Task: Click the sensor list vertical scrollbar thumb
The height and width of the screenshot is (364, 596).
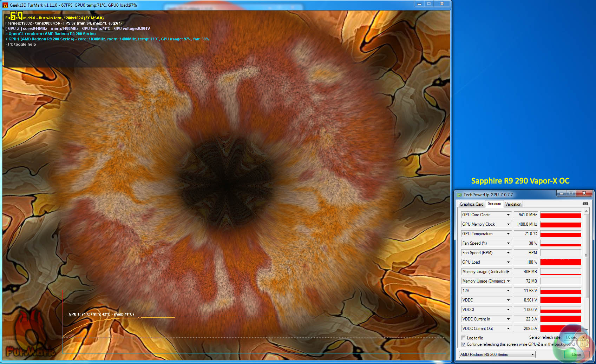Action: (x=586, y=256)
